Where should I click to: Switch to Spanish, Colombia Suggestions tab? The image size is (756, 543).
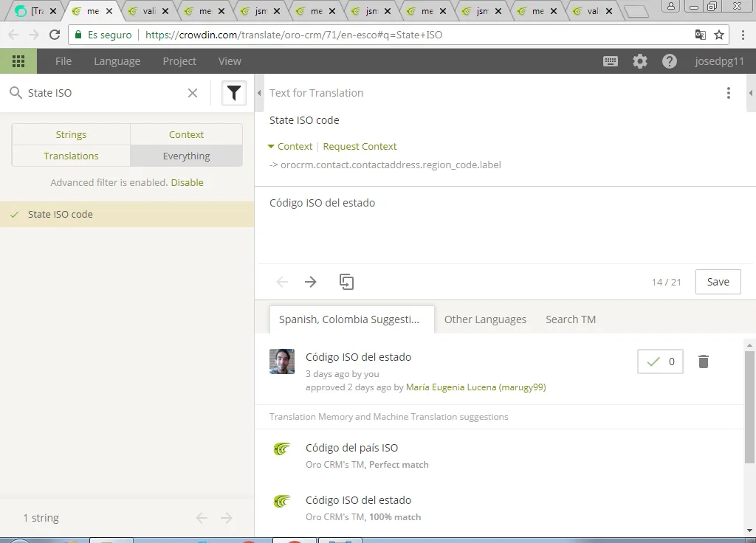point(351,319)
